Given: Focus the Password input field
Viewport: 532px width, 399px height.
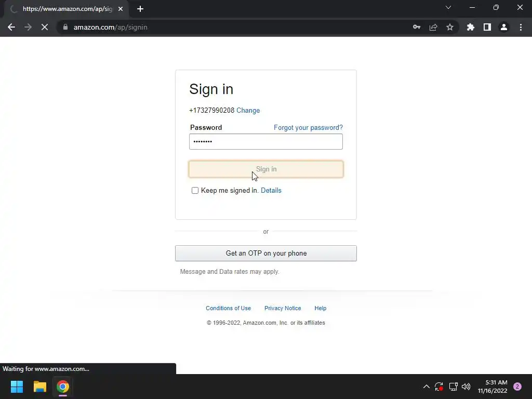Looking at the screenshot, I should pos(265,141).
